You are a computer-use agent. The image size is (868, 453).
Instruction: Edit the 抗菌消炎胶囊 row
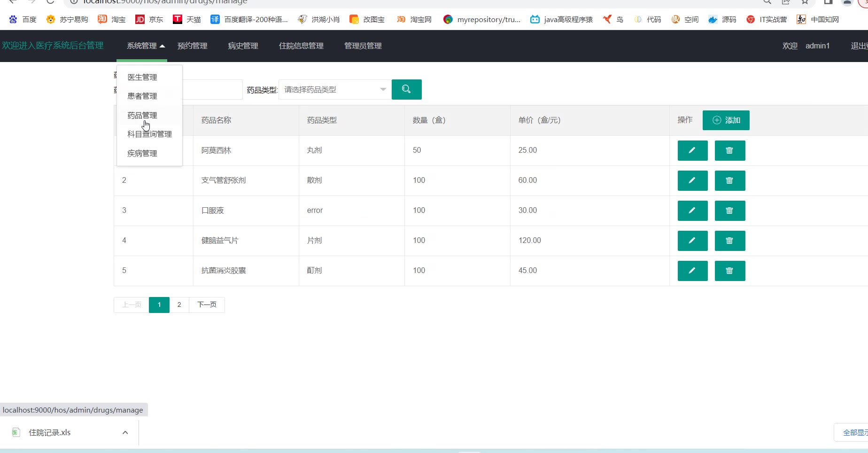point(692,271)
